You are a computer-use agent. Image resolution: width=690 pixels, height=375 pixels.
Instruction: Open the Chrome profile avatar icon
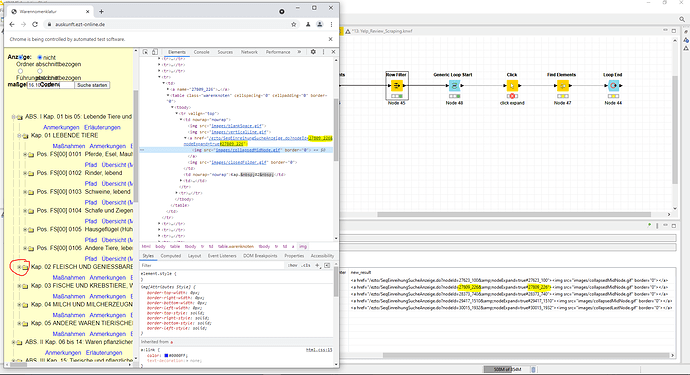coord(320,24)
